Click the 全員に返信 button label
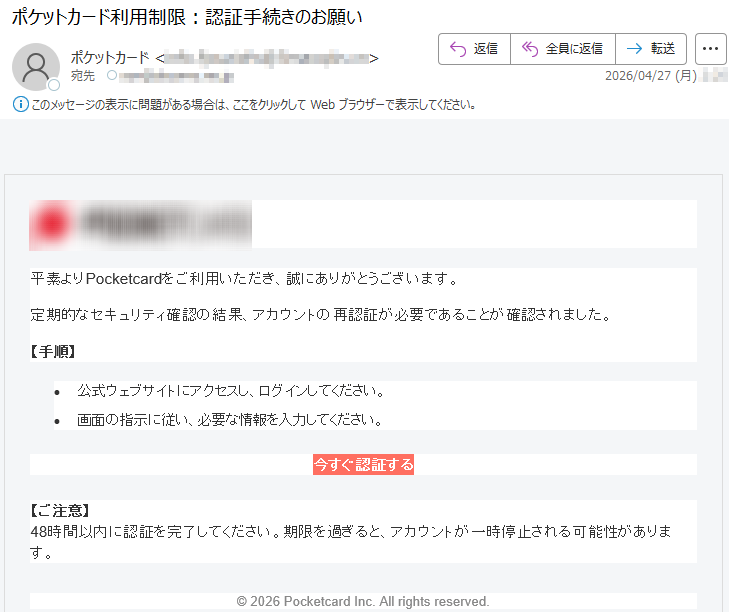This screenshot has width=729, height=612. [574, 49]
